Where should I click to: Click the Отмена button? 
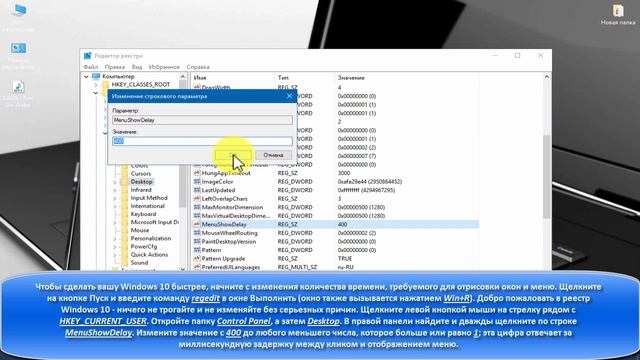coord(273,155)
